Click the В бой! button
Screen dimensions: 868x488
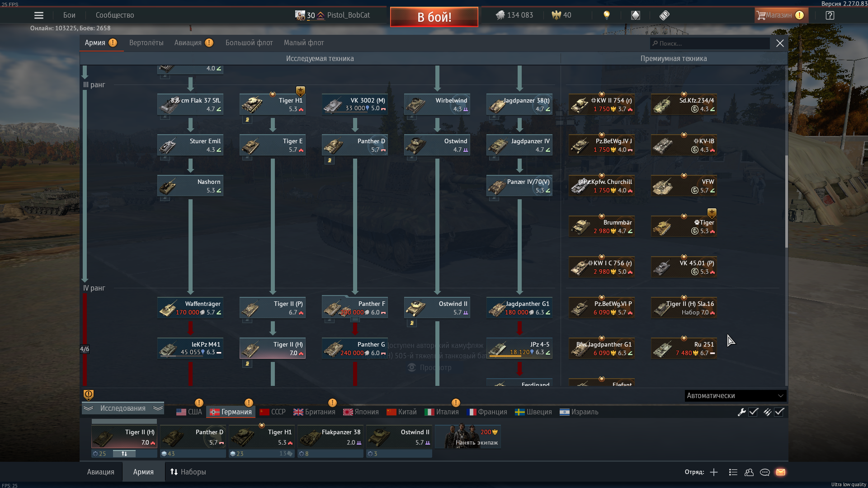tap(434, 17)
